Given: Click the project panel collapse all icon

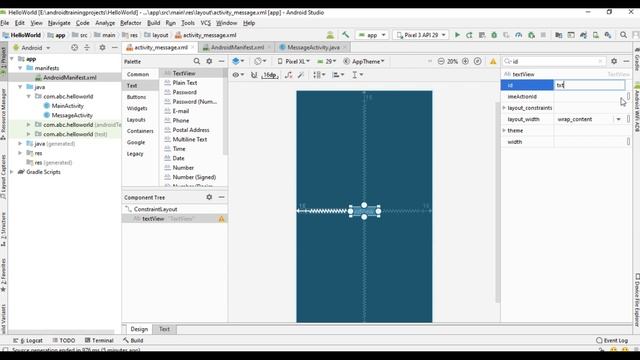Looking at the screenshot, I should 87,48.
